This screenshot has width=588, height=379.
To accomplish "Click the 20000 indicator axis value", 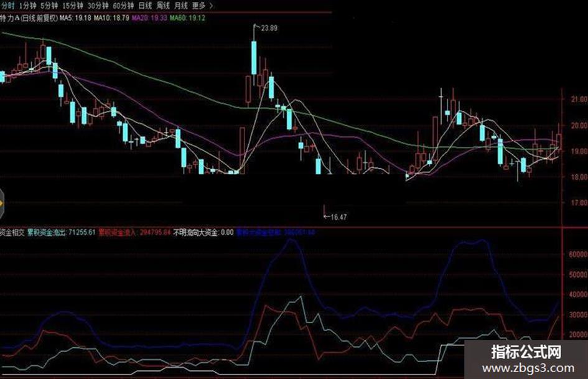I will click(578, 334).
